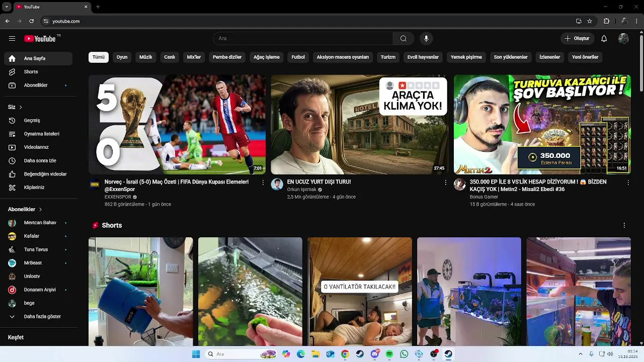Click the Windows taskbar search box

[242, 354]
